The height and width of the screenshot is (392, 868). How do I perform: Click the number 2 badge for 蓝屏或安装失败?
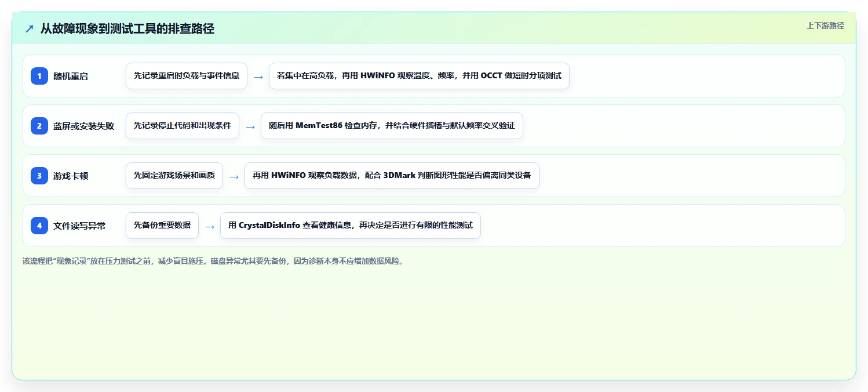[x=39, y=126]
